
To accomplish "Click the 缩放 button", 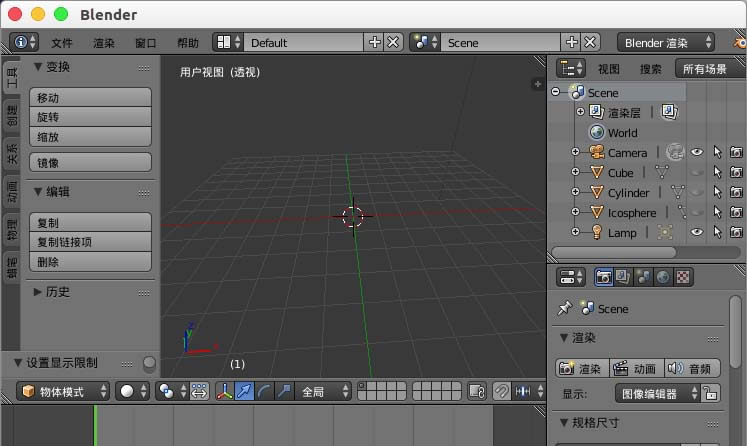I will point(91,137).
